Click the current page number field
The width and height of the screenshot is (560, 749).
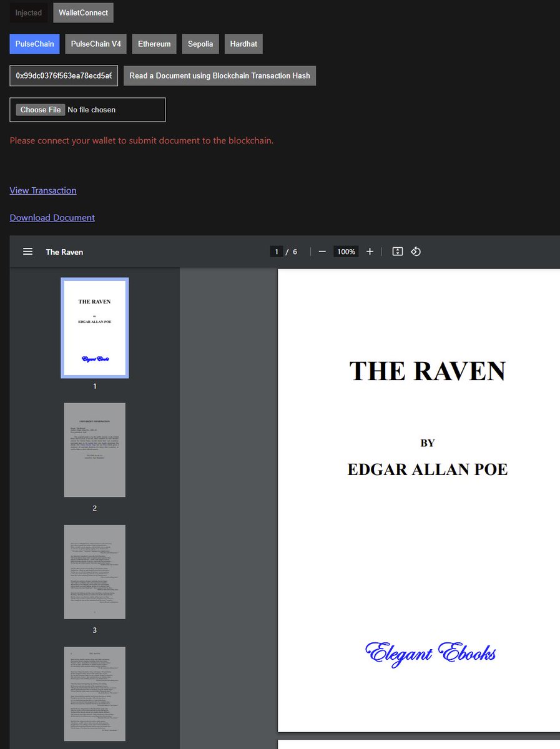click(x=276, y=252)
